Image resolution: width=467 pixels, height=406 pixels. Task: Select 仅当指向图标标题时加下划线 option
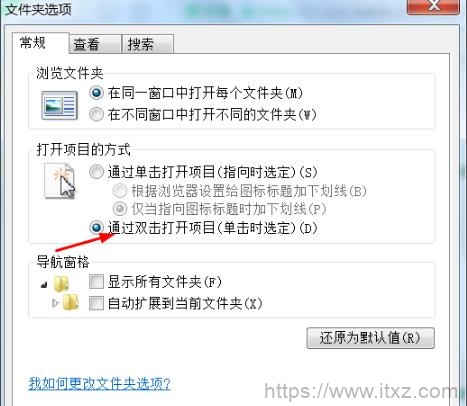pos(120,209)
